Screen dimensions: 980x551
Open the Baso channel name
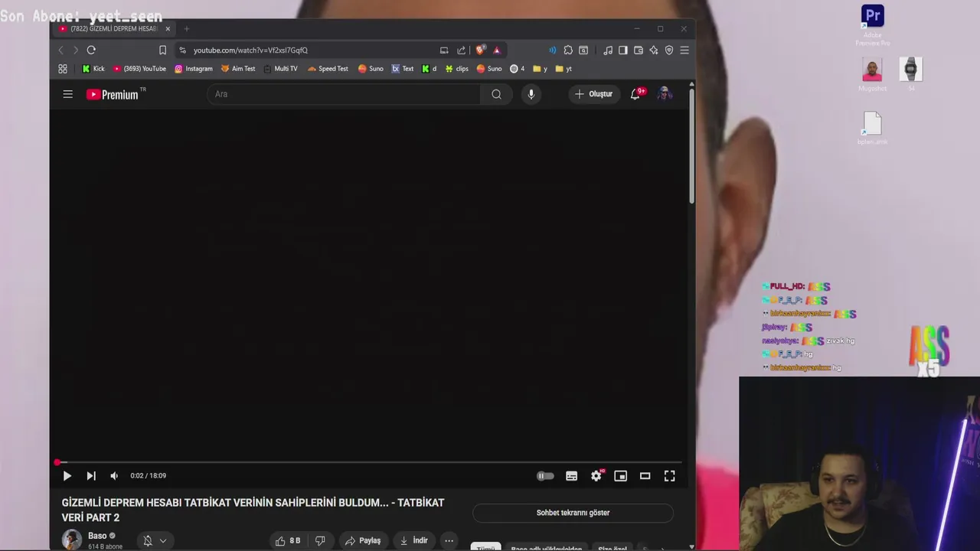click(x=97, y=536)
